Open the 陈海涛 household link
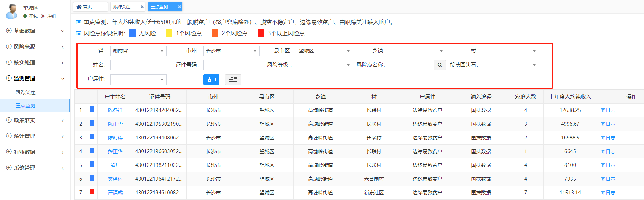Screen dimensions: 644x200 115,138
